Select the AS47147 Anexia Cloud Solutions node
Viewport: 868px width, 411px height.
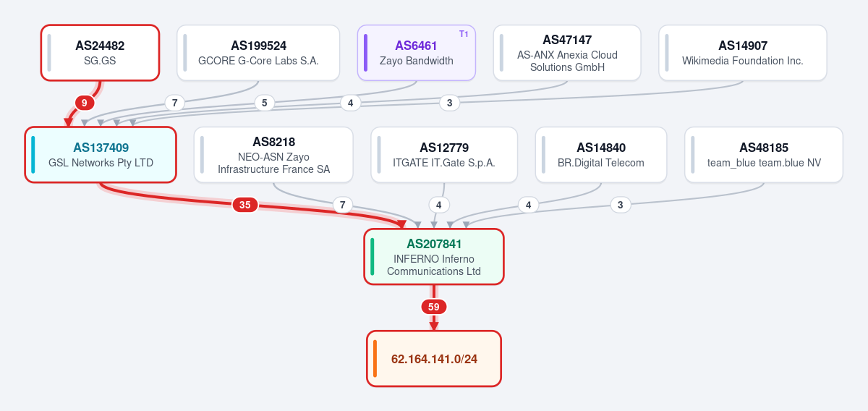[x=567, y=53]
